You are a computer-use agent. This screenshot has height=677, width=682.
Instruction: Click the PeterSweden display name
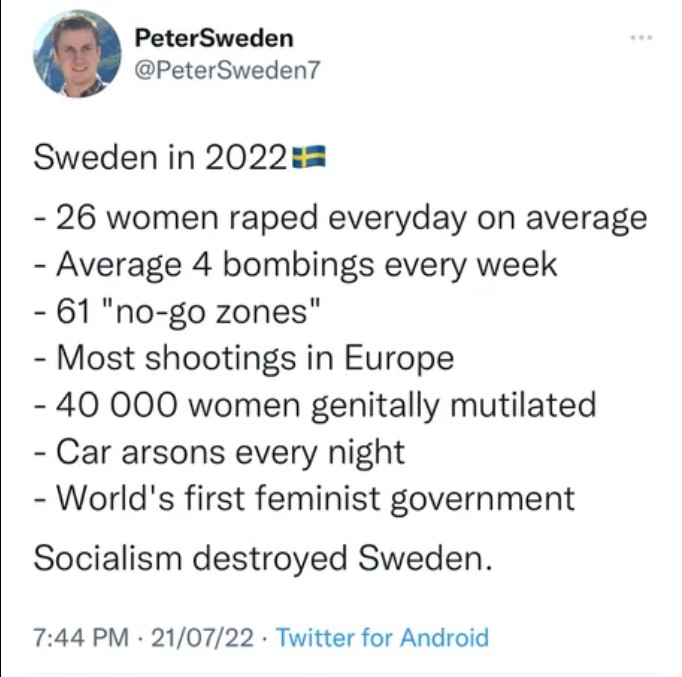tap(214, 38)
